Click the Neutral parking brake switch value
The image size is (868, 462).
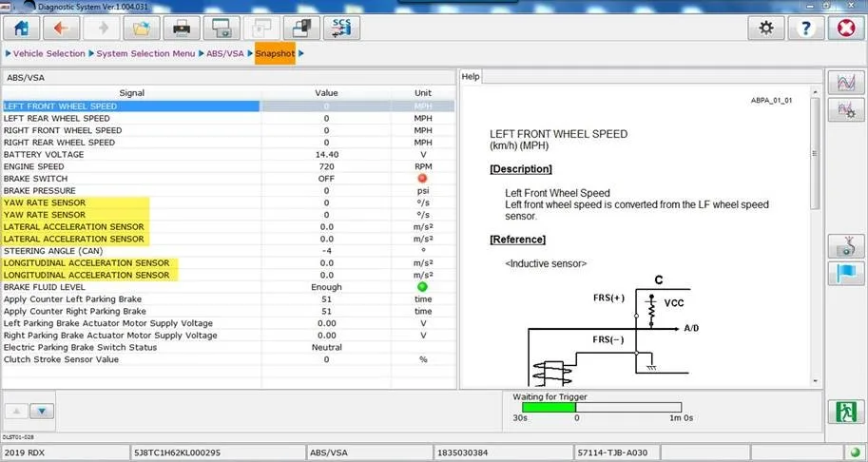[x=327, y=348]
